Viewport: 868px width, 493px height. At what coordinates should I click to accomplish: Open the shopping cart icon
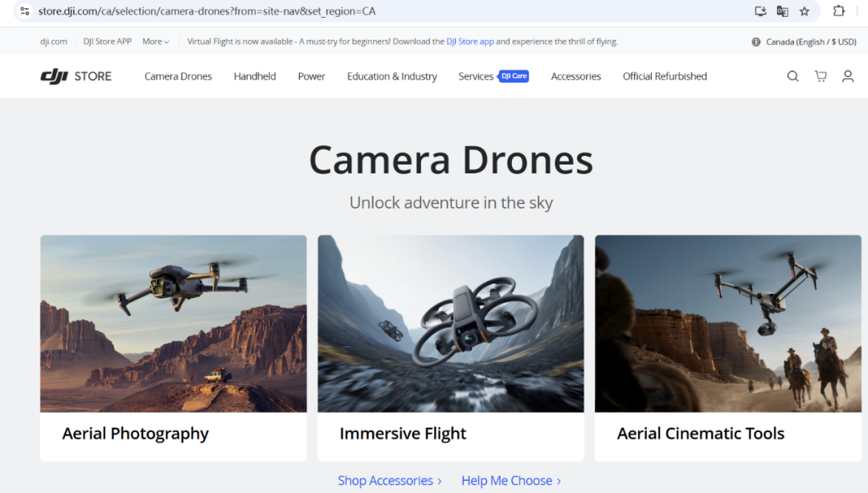(821, 76)
